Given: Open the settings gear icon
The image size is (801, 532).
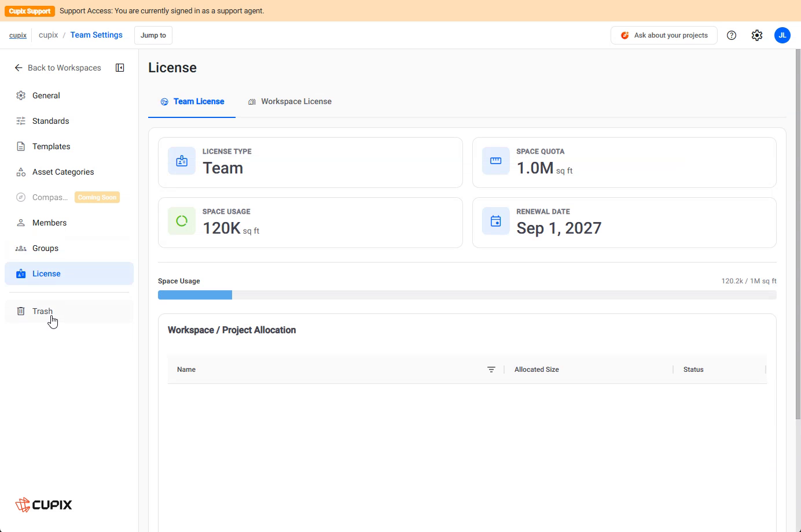Looking at the screenshot, I should tap(757, 35).
